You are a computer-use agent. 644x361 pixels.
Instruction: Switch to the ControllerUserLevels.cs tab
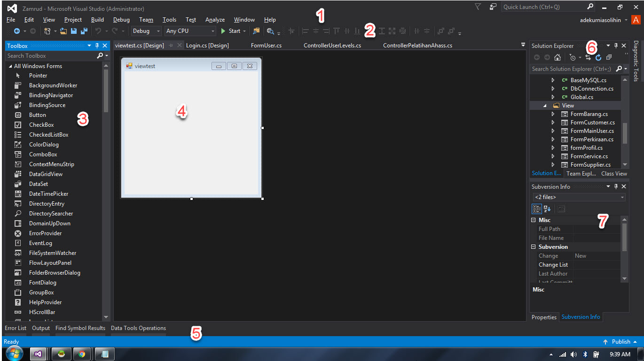click(332, 46)
